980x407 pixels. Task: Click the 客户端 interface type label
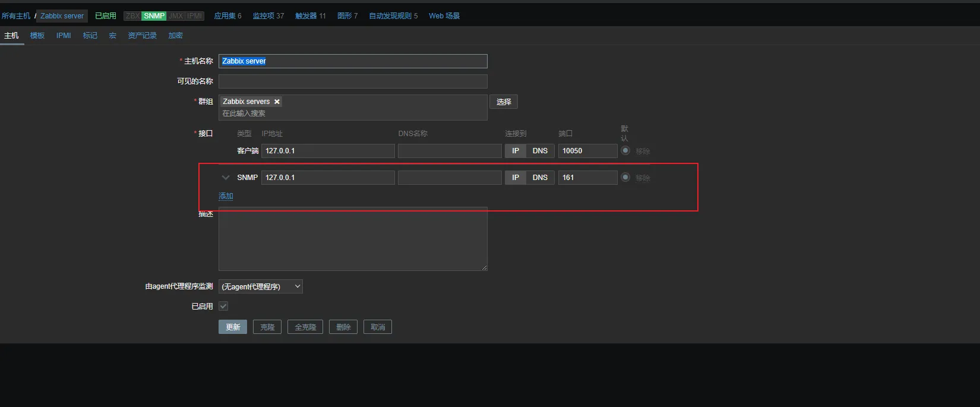pyautogui.click(x=248, y=151)
